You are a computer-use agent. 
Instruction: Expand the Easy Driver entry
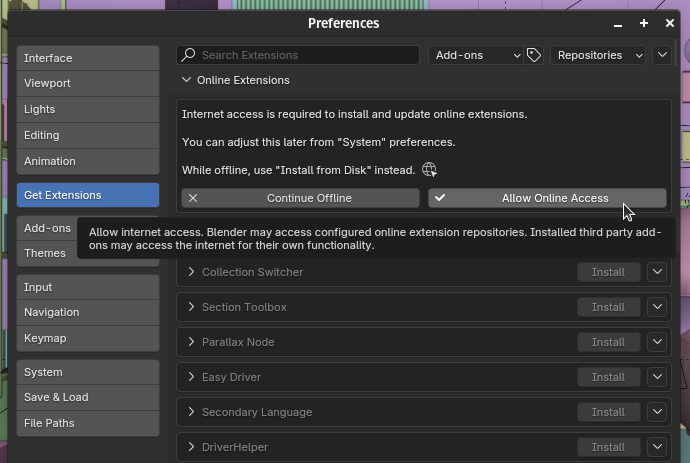click(191, 377)
